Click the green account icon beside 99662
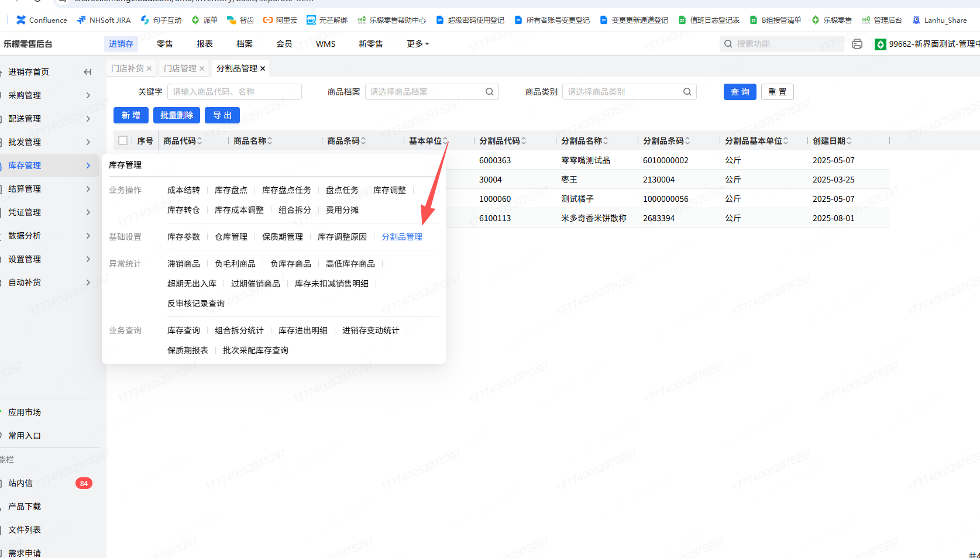Image resolution: width=980 pixels, height=558 pixels. (881, 44)
